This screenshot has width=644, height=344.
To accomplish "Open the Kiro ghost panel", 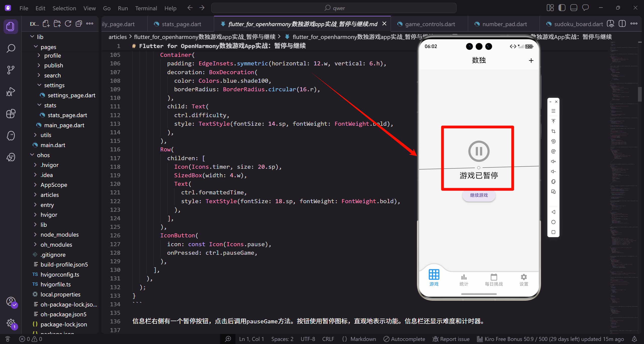I will [x=11, y=136].
